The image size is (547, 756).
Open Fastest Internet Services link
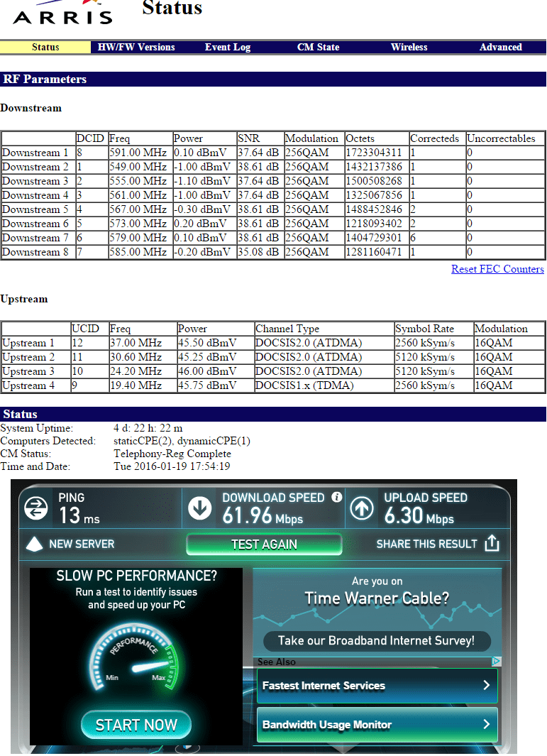377,685
